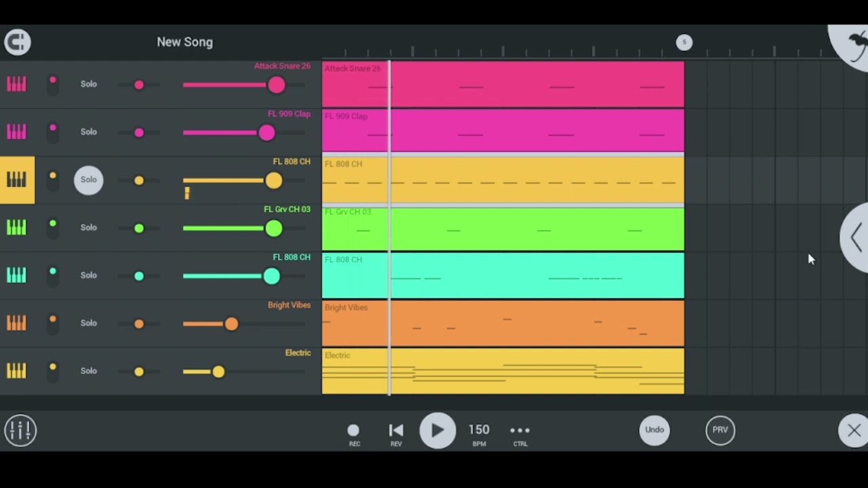
Task: Open the fruit logo at top right corner
Action: click(852, 46)
